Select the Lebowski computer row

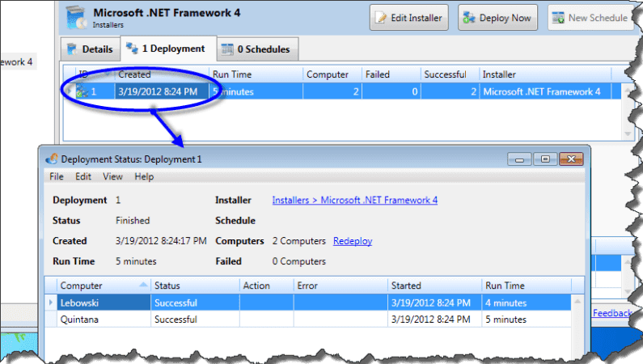[308, 303]
